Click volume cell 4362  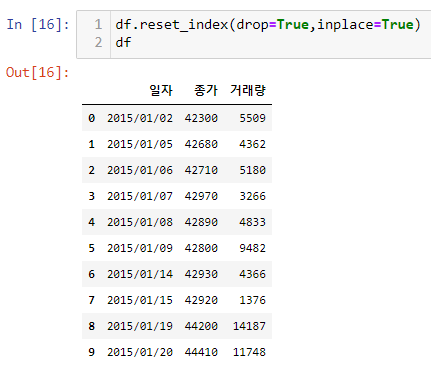point(253,144)
